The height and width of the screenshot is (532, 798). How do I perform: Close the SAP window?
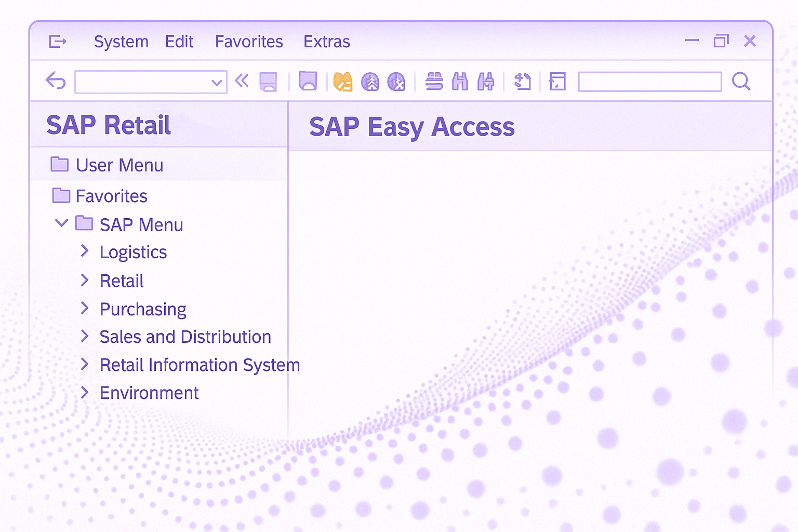pos(750,41)
